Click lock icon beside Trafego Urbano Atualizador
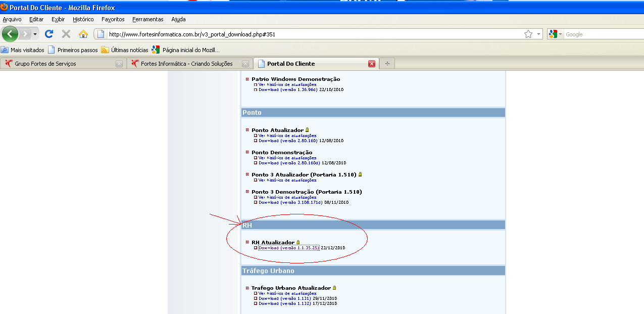Viewport: 644px width, 314px height. click(x=334, y=288)
